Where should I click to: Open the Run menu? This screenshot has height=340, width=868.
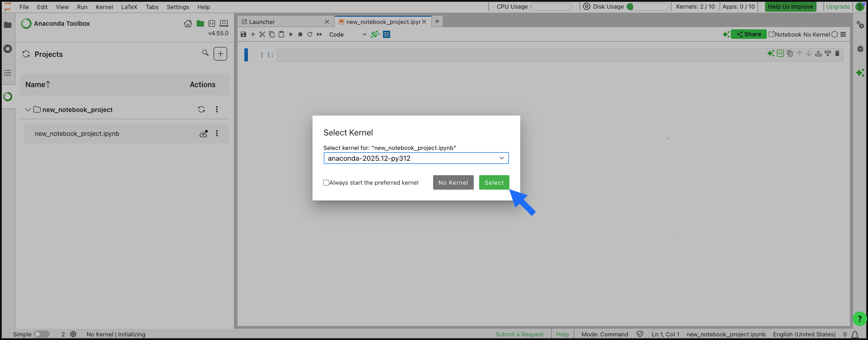click(x=82, y=7)
